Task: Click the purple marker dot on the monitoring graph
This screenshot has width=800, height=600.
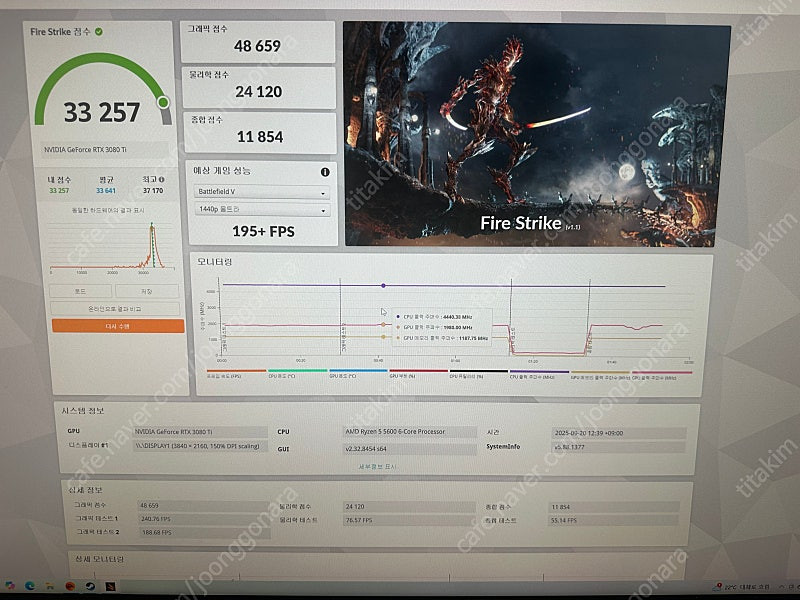Action: pyautogui.click(x=383, y=283)
